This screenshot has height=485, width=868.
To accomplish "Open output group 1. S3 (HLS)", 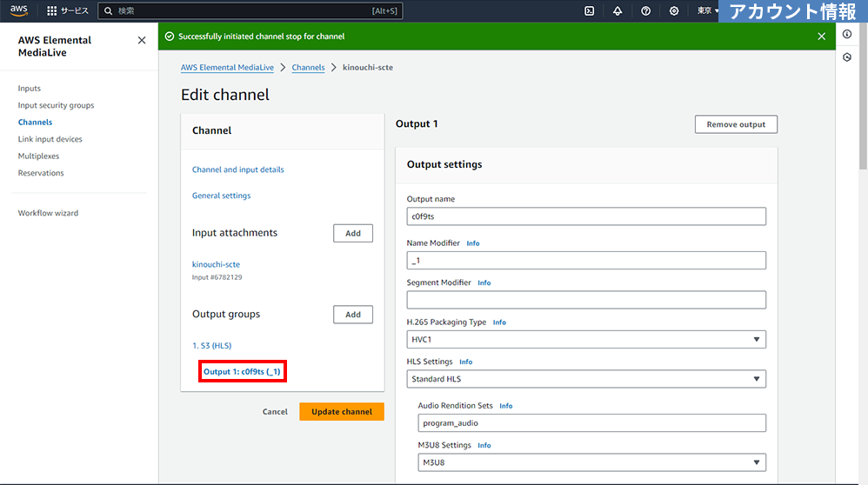I will tap(211, 346).
